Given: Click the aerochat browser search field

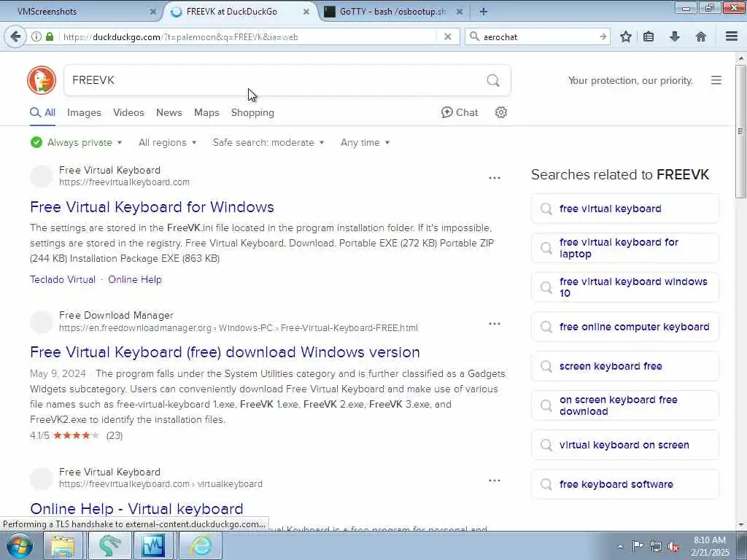Looking at the screenshot, I should click(538, 36).
